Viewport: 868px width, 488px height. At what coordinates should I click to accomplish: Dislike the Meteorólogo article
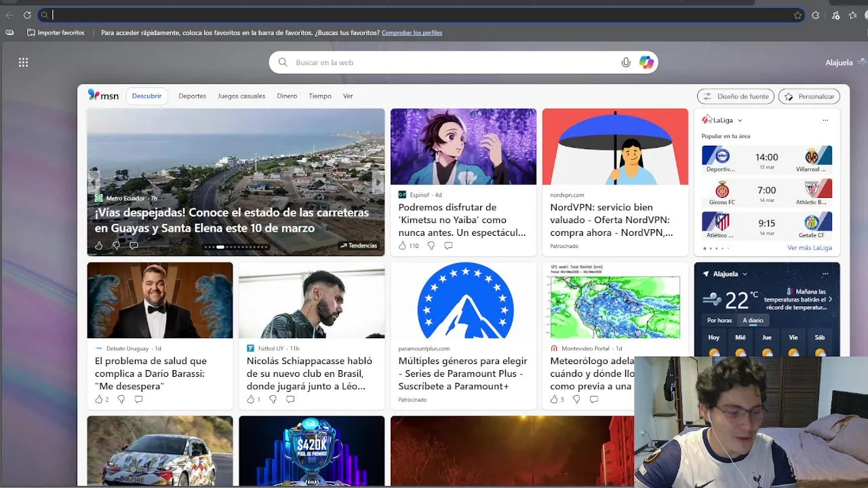click(x=576, y=399)
